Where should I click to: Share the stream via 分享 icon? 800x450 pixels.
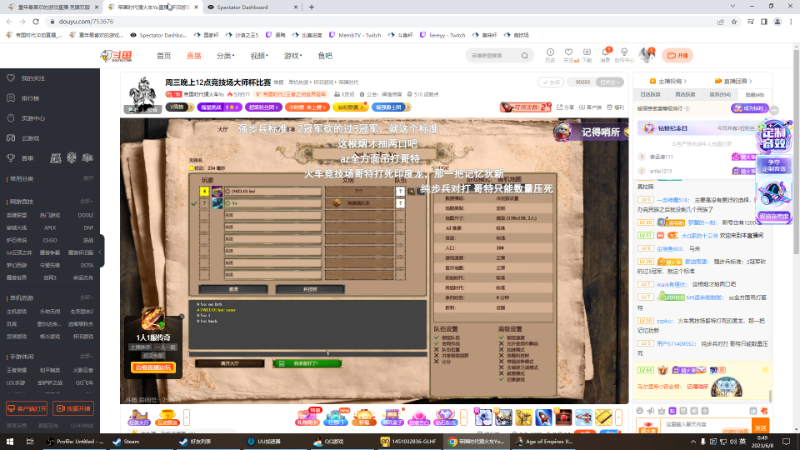point(565,107)
